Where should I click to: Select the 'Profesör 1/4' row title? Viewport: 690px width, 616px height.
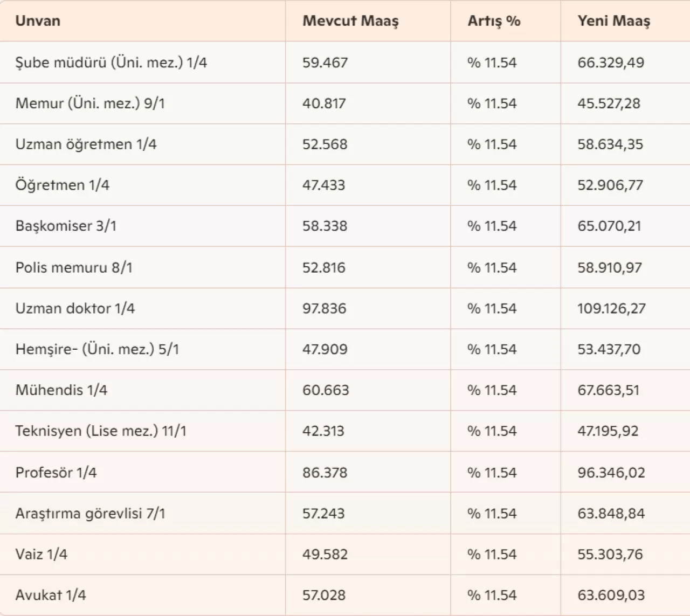coord(56,473)
